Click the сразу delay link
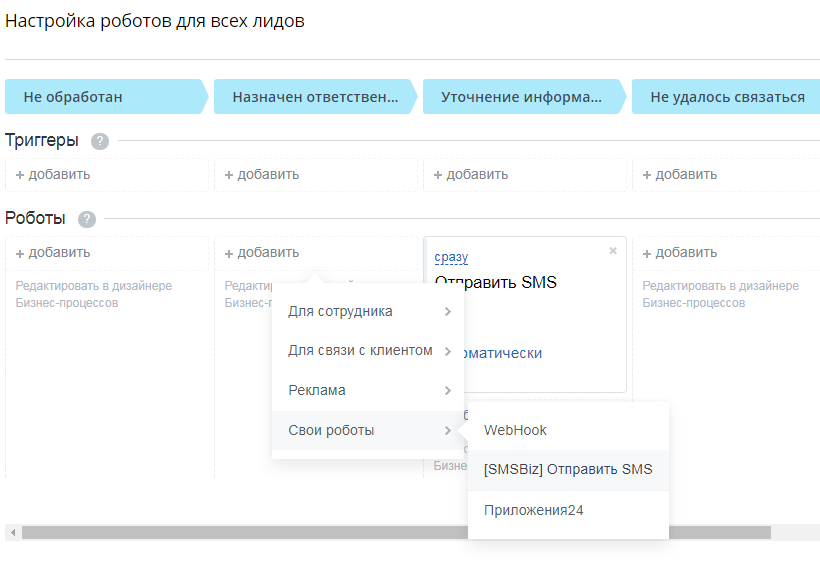This screenshot has height=567, width=820. click(451, 257)
